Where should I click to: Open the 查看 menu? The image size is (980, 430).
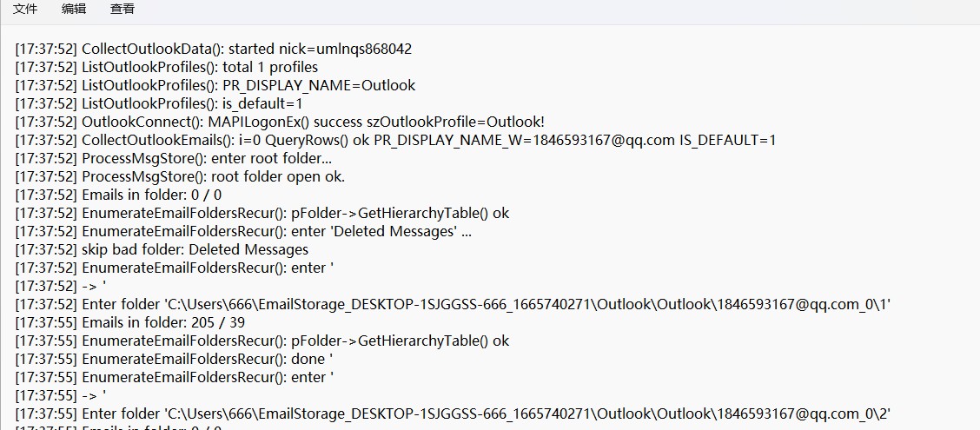coord(122,9)
